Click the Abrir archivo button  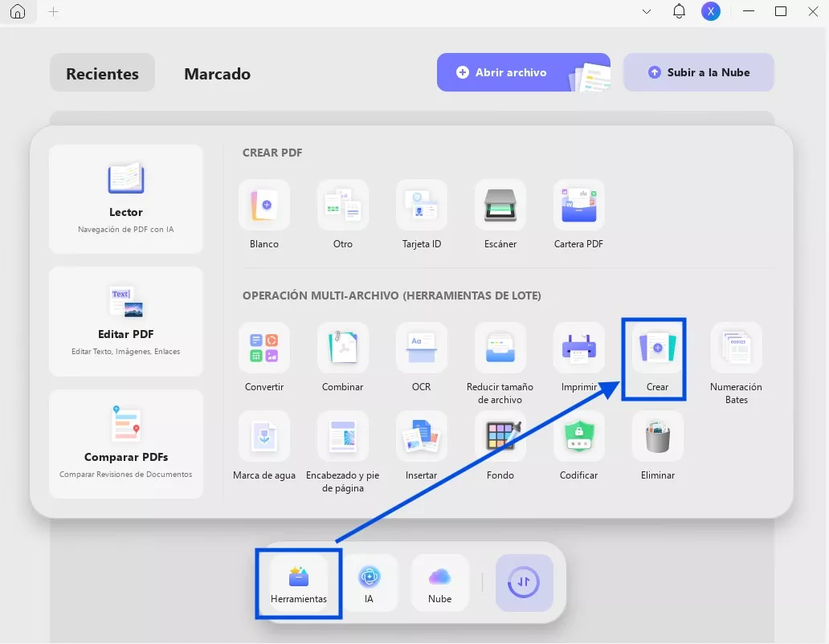(x=524, y=72)
